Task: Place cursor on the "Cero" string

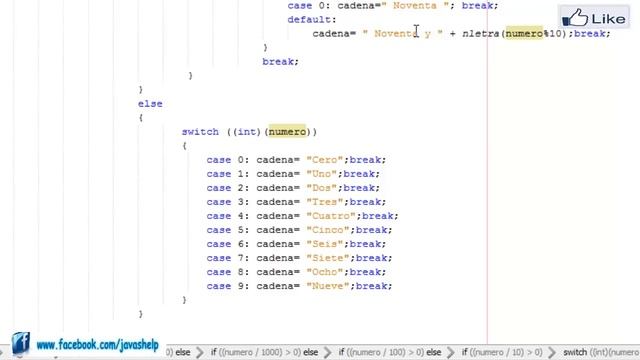Action: [x=325, y=160]
